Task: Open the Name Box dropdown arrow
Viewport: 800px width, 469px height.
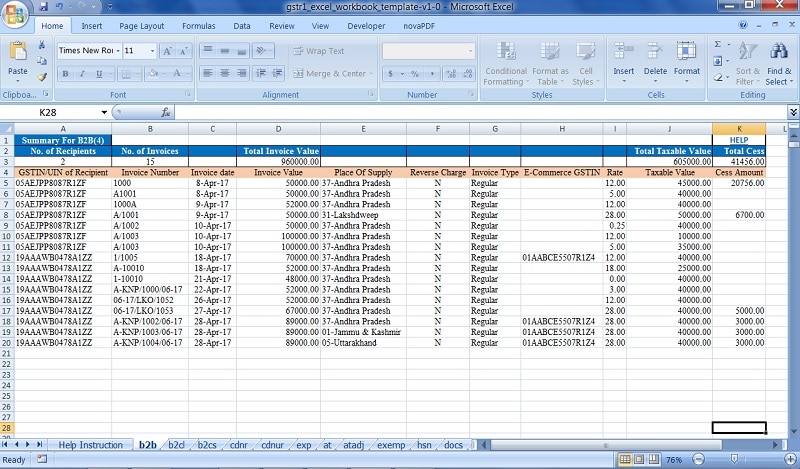Action: [104, 112]
